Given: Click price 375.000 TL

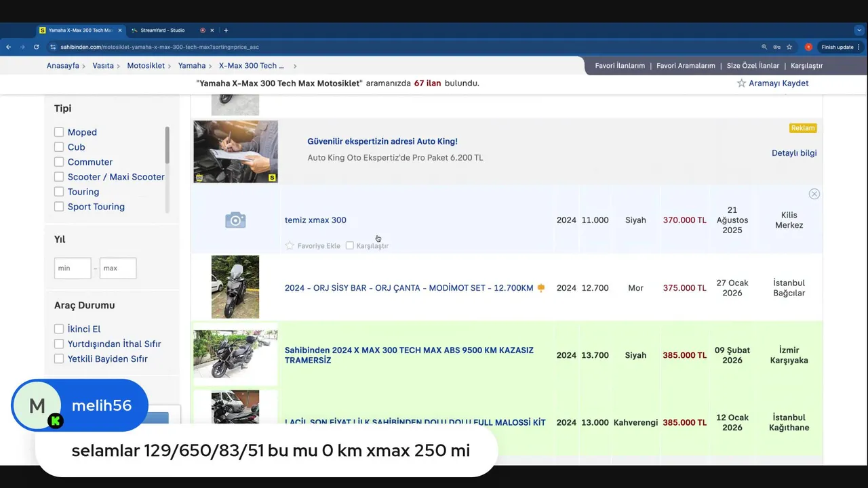Looking at the screenshot, I should (x=684, y=288).
